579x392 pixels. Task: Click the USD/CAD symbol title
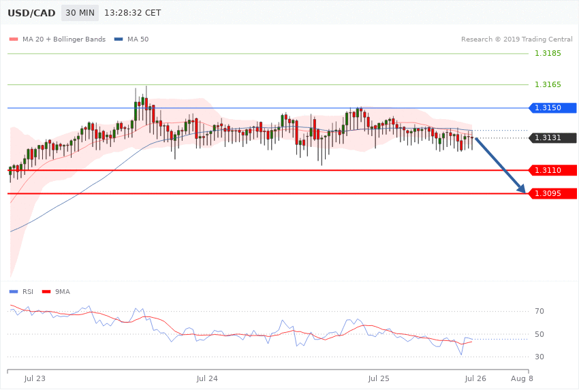(31, 14)
